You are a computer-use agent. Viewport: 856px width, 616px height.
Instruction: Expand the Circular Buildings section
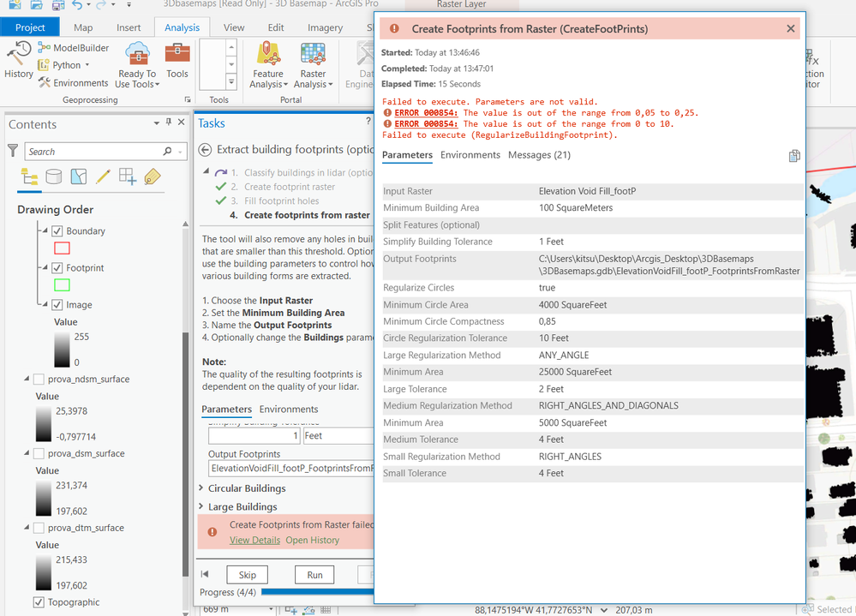[201, 487]
